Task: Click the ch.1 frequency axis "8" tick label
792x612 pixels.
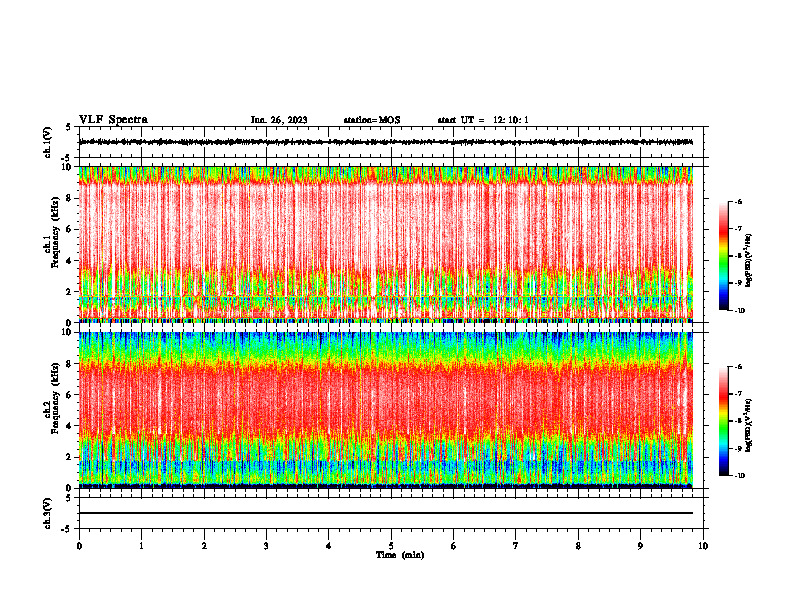Action: click(x=70, y=198)
